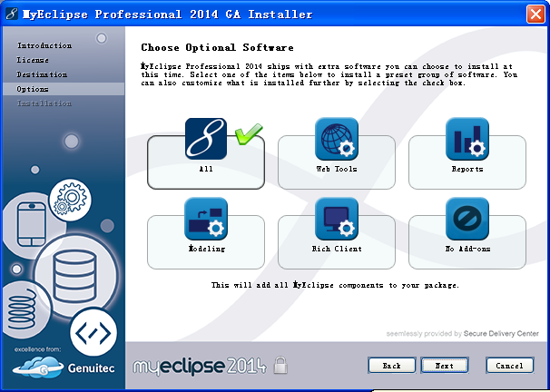The height and width of the screenshot is (392, 550).
Task: Close the installer window
Action: [x=535, y=14]
